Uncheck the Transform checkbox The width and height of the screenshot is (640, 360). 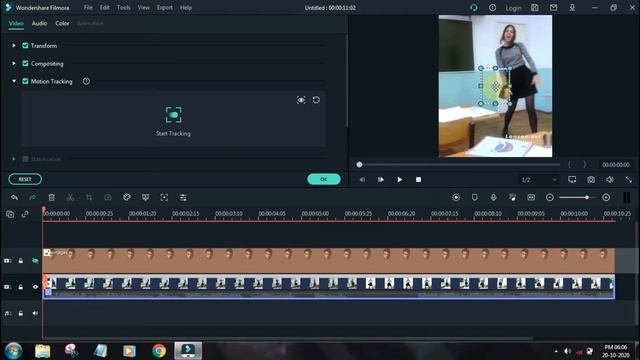25,46
